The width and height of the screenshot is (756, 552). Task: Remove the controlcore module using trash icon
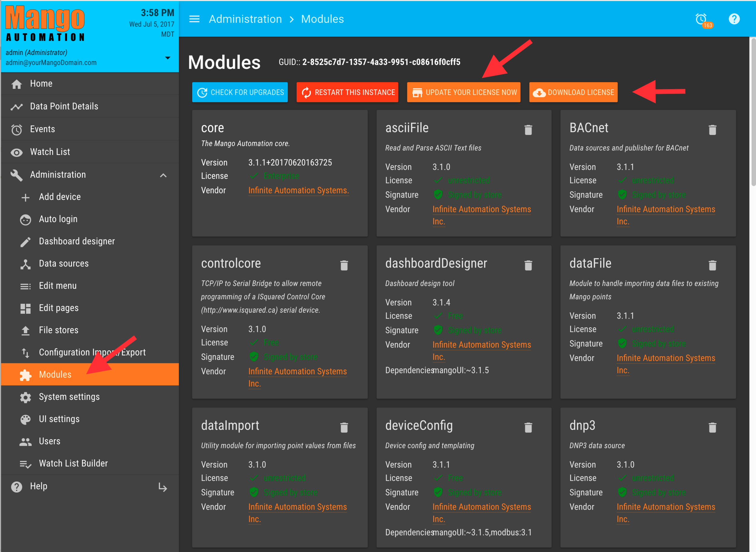pos(344,265)
